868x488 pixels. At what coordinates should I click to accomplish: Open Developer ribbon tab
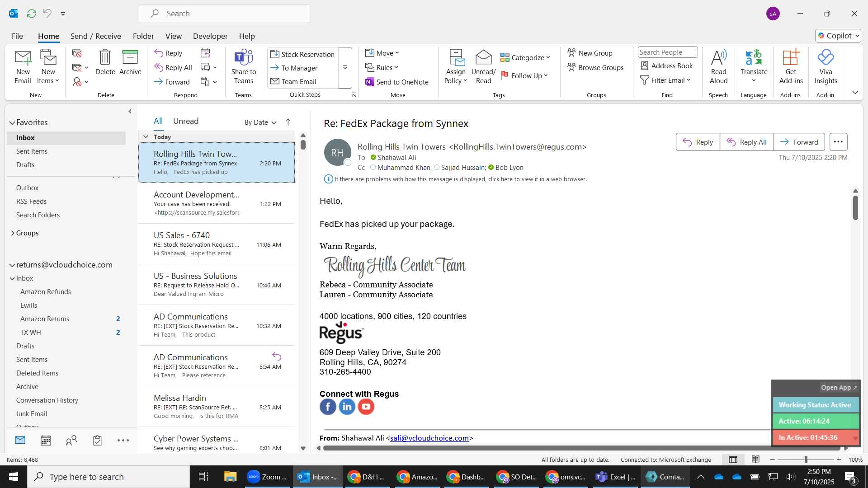pyautogui.click(x=210, y=36)
